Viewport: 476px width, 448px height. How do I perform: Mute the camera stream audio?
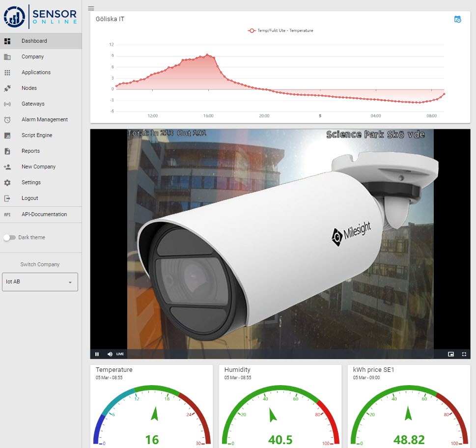click(x=109, y=354)
